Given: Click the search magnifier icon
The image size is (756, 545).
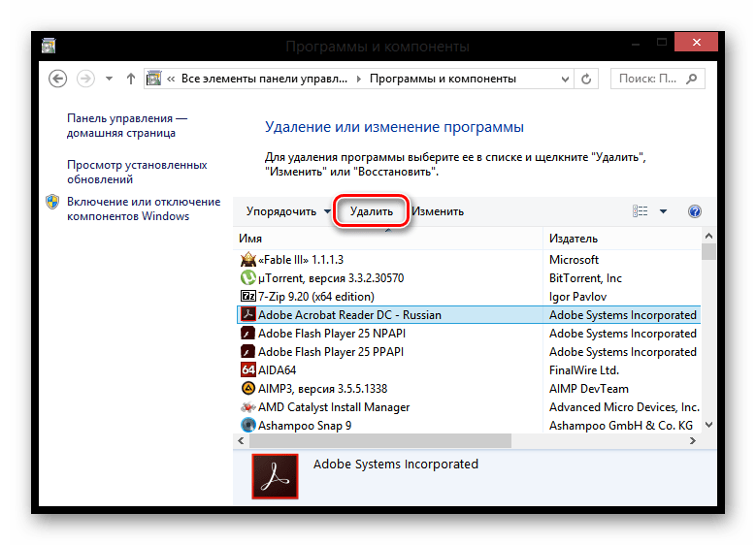Looking at the screenshot, I should pyautogui.click(x=692, y=79).
